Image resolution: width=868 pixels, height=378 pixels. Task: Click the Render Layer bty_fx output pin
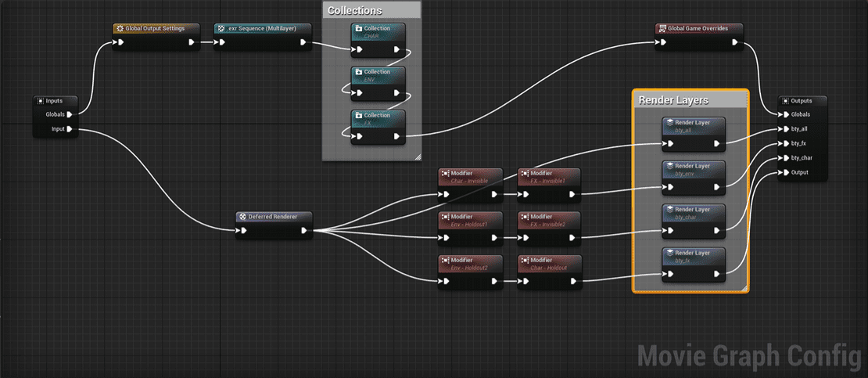[716, 274]
